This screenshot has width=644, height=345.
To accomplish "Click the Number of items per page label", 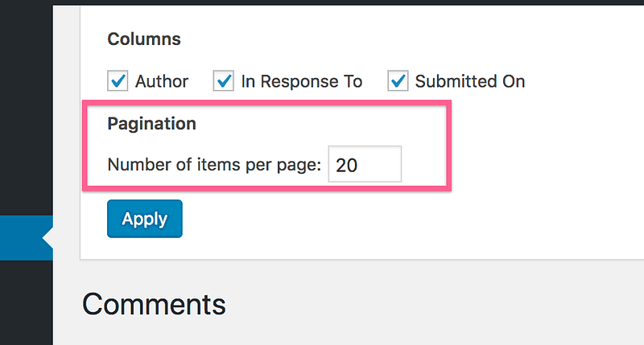I will 214,165.
